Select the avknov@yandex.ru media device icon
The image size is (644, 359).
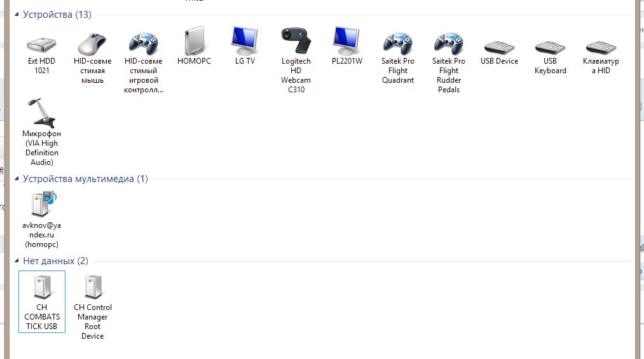point(43,204)
